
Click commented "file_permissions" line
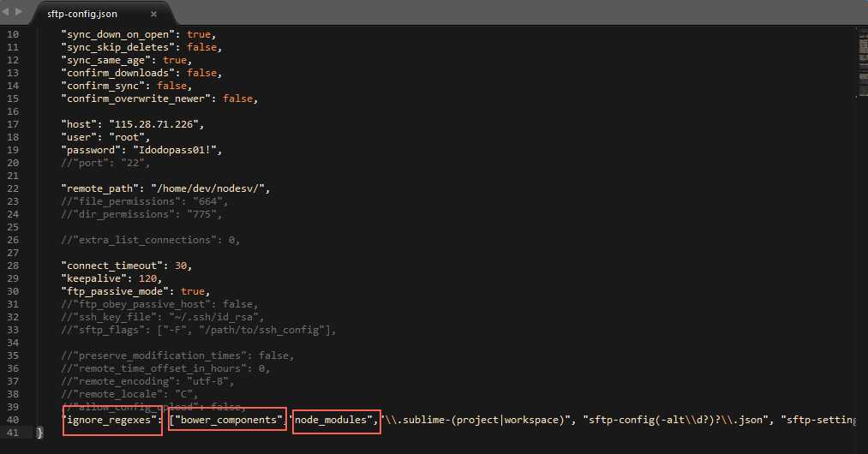tap(145, 201)
